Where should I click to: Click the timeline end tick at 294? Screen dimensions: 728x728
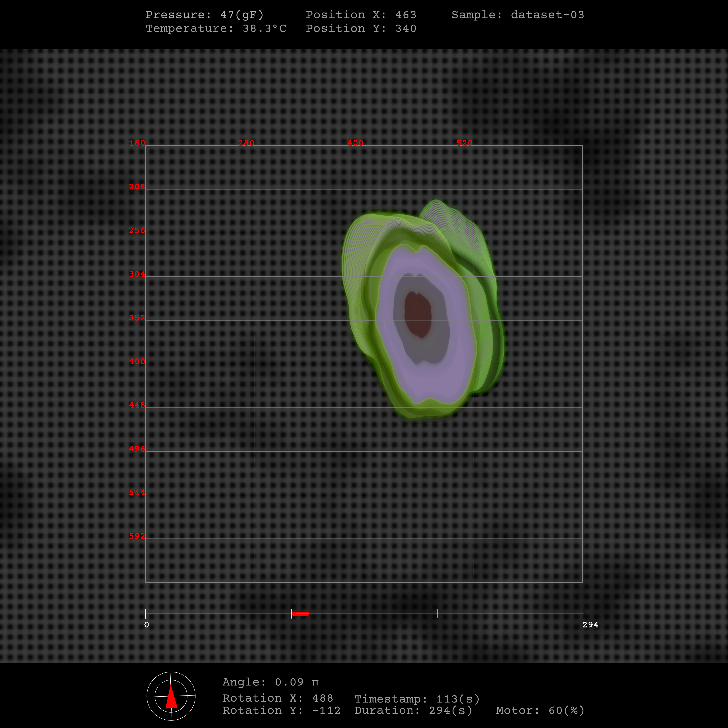tap(584, 614)
